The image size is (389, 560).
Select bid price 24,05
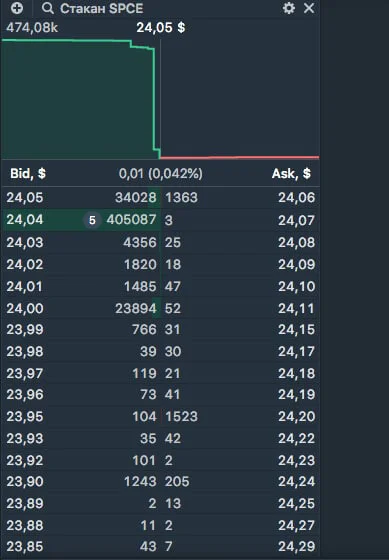pyautogui.click(x=25, y=198)
